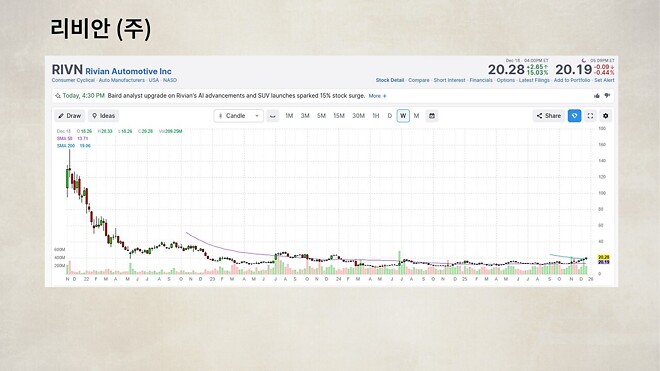Toggle the blue tag icon button
660x371 pixels.
pos(575,116)
